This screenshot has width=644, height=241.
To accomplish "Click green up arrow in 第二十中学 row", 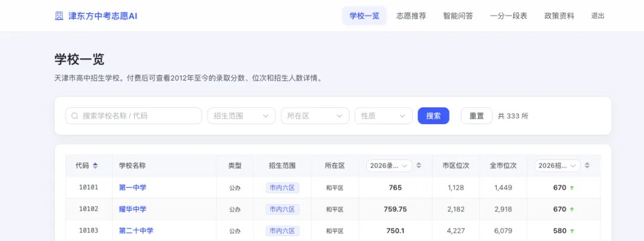I will (572, 231).
